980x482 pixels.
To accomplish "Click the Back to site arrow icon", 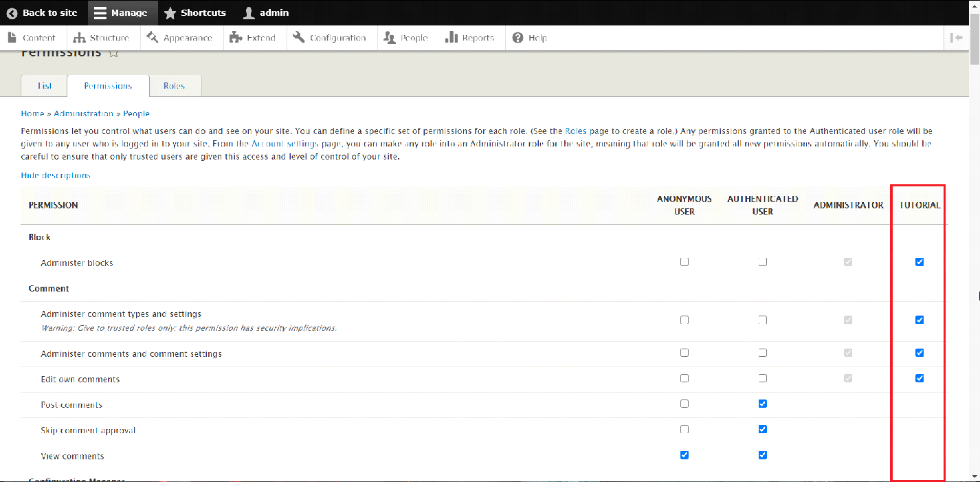I will [x=12, y=13].
